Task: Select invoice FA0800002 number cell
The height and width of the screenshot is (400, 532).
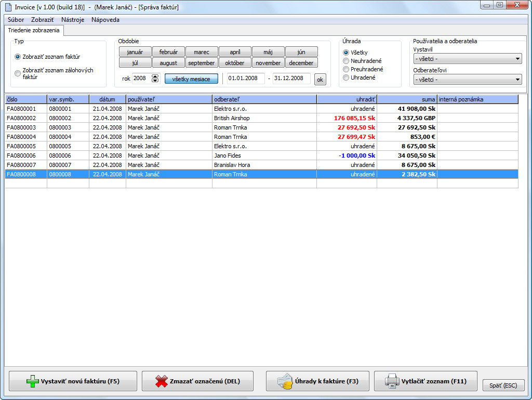Action: (x=26, y=118)
